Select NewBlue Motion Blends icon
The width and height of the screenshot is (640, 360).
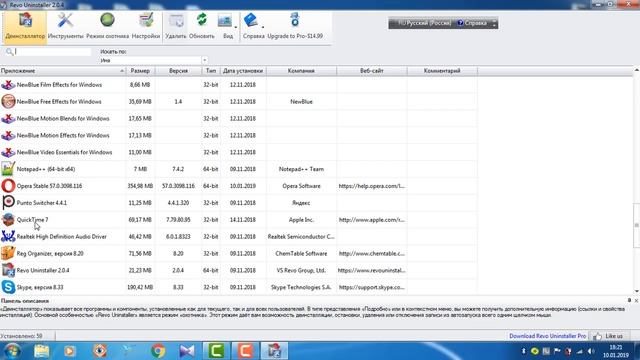[x=8, y=119]
